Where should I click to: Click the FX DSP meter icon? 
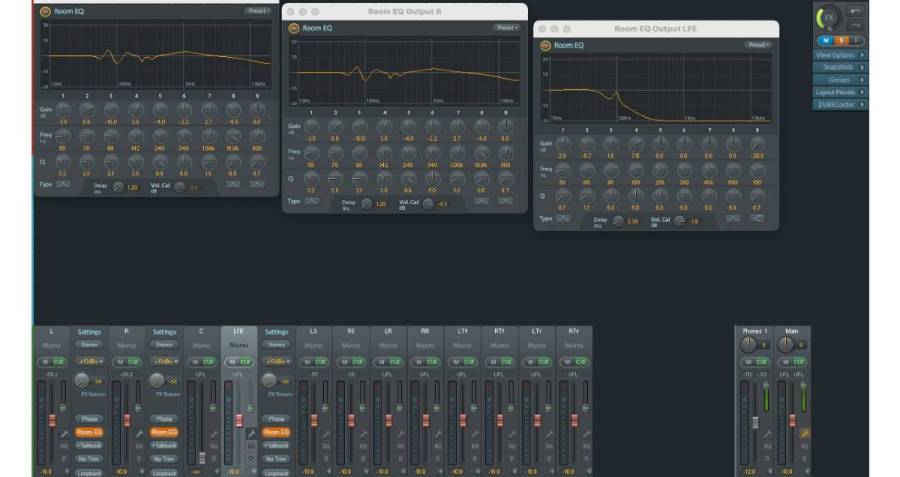(x=828, y=18)
